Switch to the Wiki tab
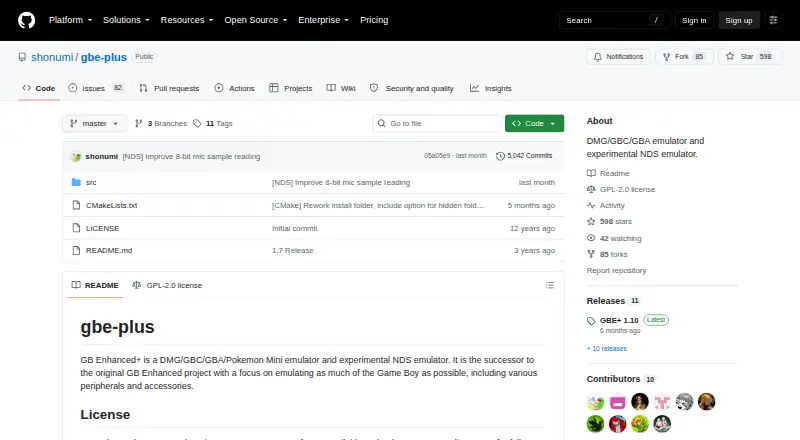This screenshot has height=440, width=800. tap(341, 88)
